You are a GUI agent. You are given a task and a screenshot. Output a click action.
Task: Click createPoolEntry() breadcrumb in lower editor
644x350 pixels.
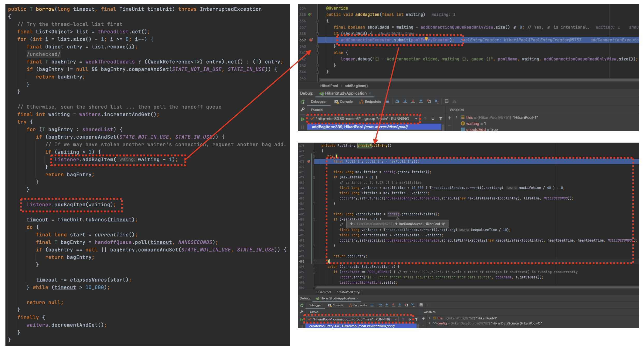coord(349,292)
